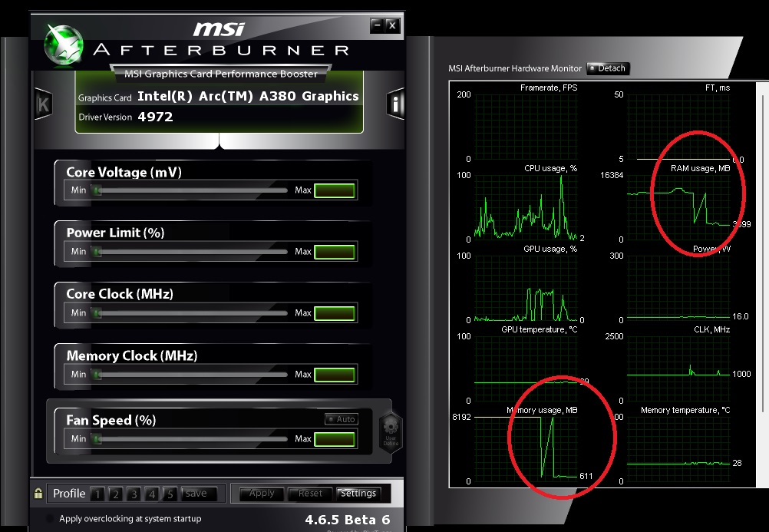
Task: Click the 4.6.5 Beta 6 version text
Action: (x=348, y=520)
